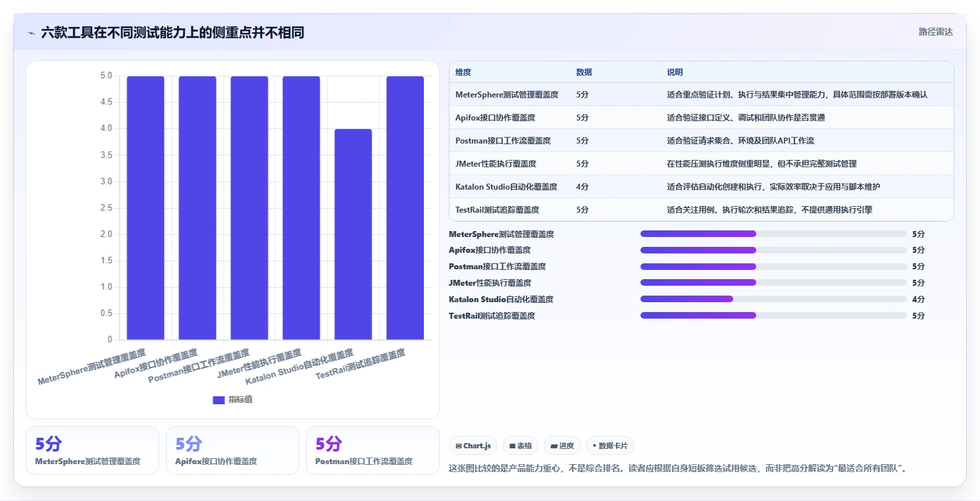Click the JMeter性能执行覆盖度 progress bar
Viewport: 980px width, 501px height.
point(773,282)
